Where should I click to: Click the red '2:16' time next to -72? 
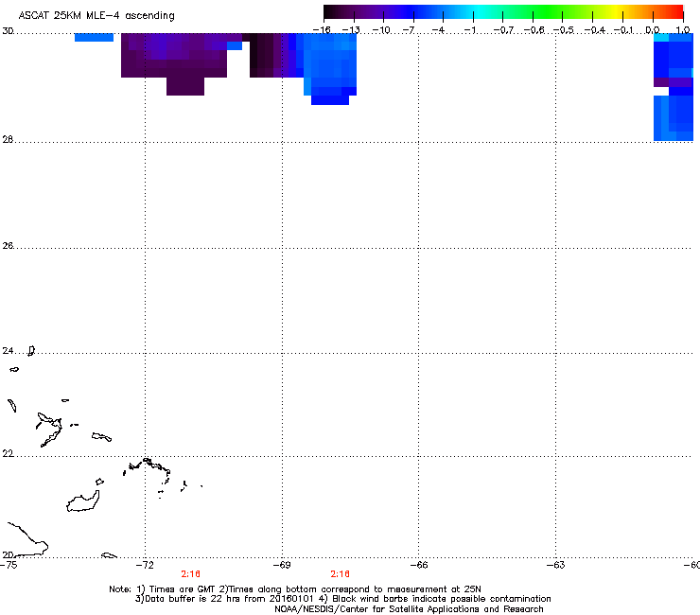click(x=191, y=574)
